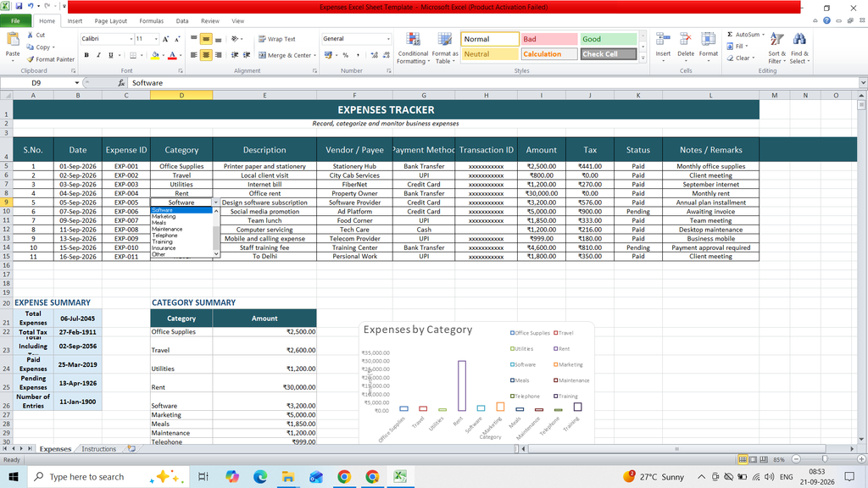Decrease font size with Shrink Font icon
This screenshot has width=868, height=488.
(177, 39)
